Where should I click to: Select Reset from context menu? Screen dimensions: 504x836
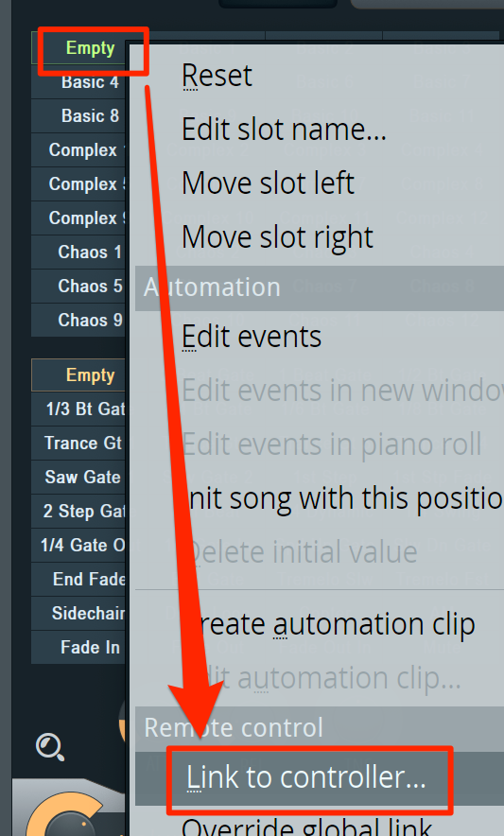tap(217, 75)
